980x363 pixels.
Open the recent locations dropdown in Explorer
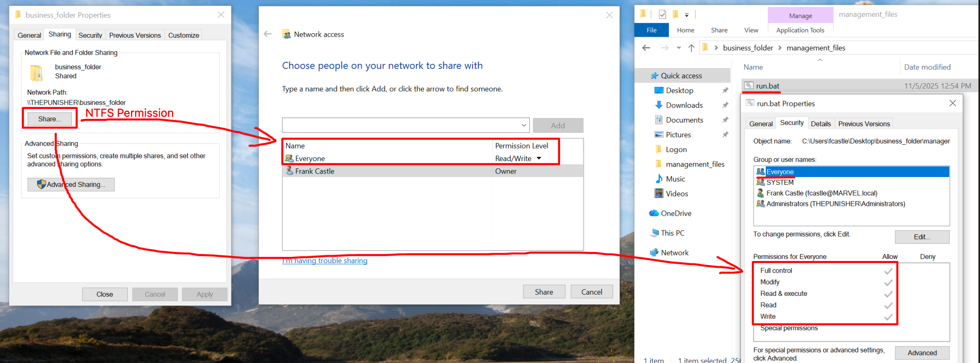tap(679, 48)
